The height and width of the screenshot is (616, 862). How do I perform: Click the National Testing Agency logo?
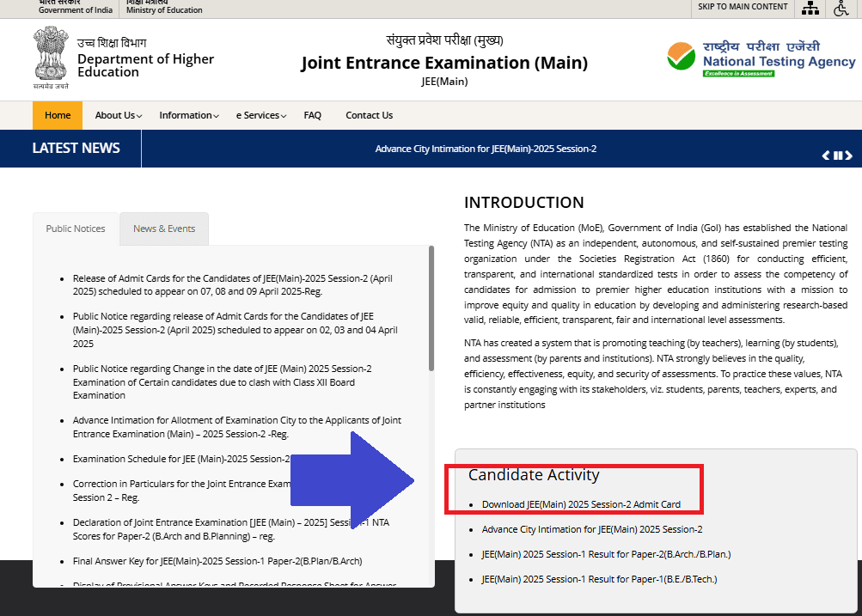[x=761, y=58]
